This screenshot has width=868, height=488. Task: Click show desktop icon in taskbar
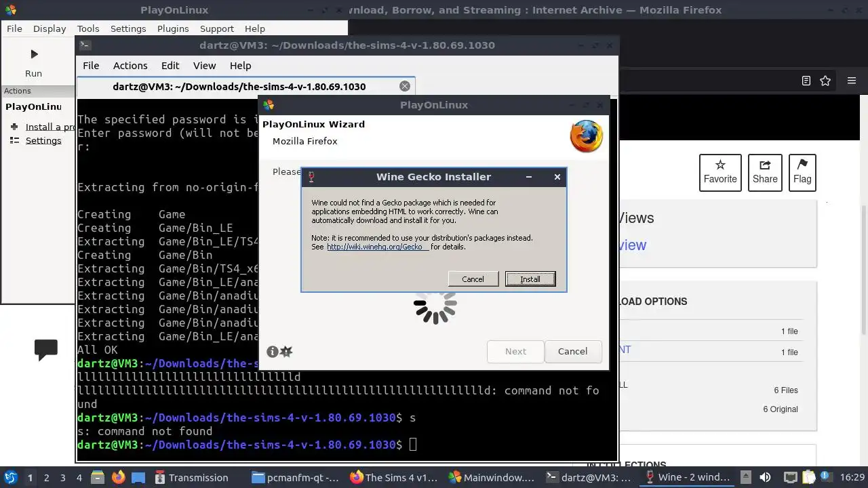click(138, 477)
